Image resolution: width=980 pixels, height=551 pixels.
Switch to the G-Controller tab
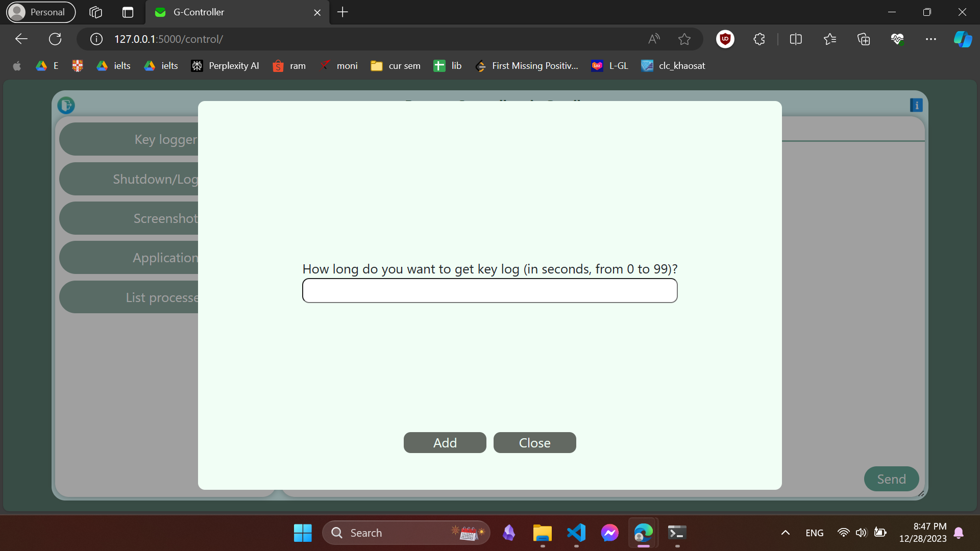(x=230, y=12)
